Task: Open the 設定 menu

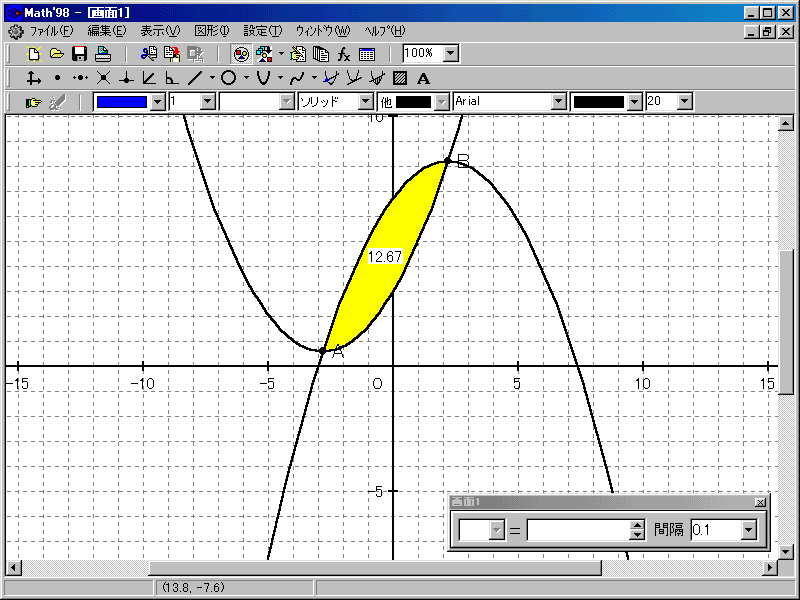Action: click(x=263, y=31)
